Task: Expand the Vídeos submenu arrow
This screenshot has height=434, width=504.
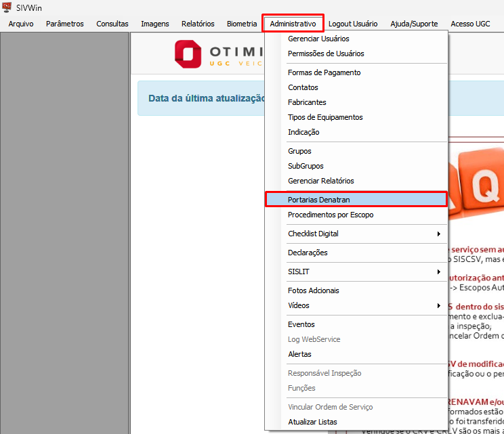Action: point(439,305)
